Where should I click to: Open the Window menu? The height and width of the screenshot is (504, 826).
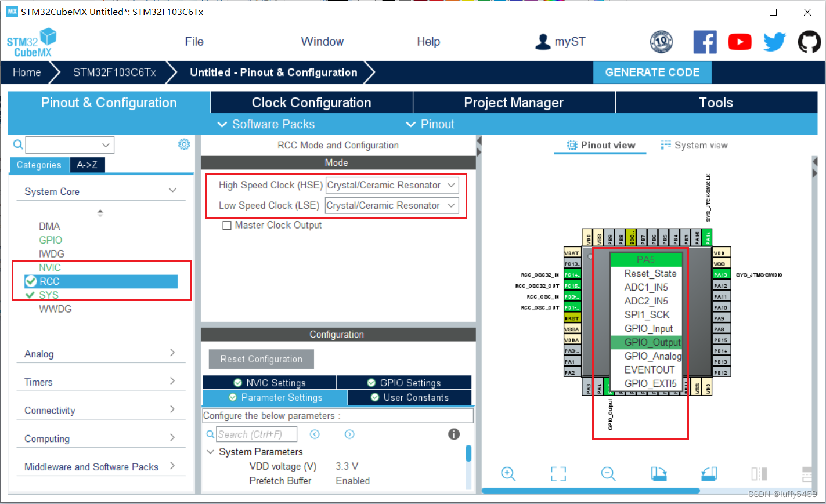pos(322,42)
